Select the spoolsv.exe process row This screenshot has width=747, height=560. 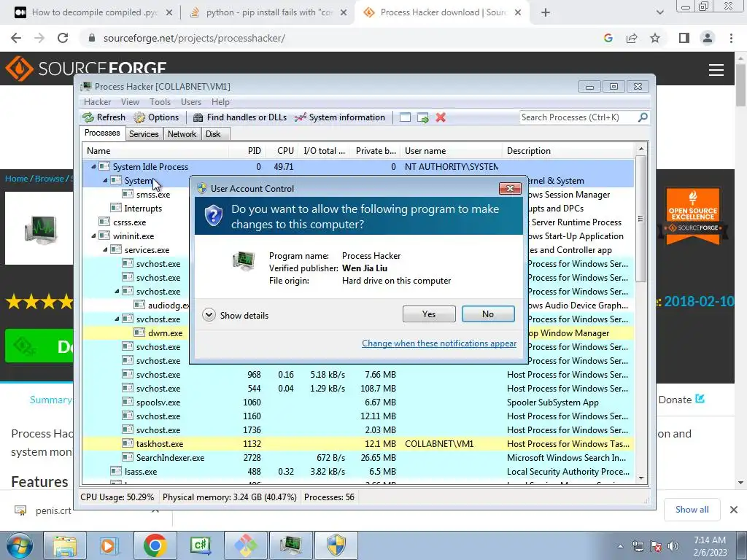point(358,402)
